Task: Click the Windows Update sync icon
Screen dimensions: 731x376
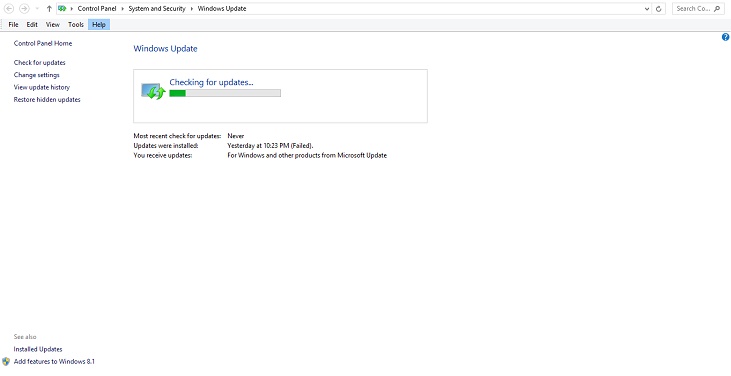Action: (x=153, y=91)
